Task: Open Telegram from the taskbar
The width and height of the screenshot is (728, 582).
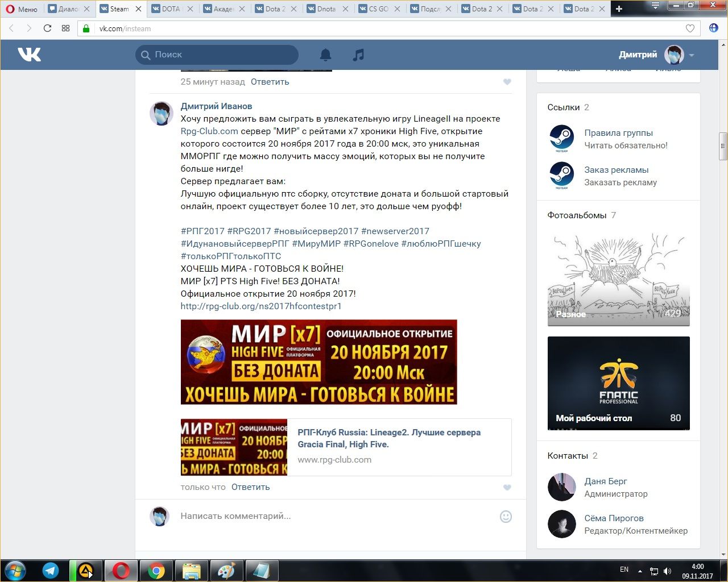Action: (51, 571)
